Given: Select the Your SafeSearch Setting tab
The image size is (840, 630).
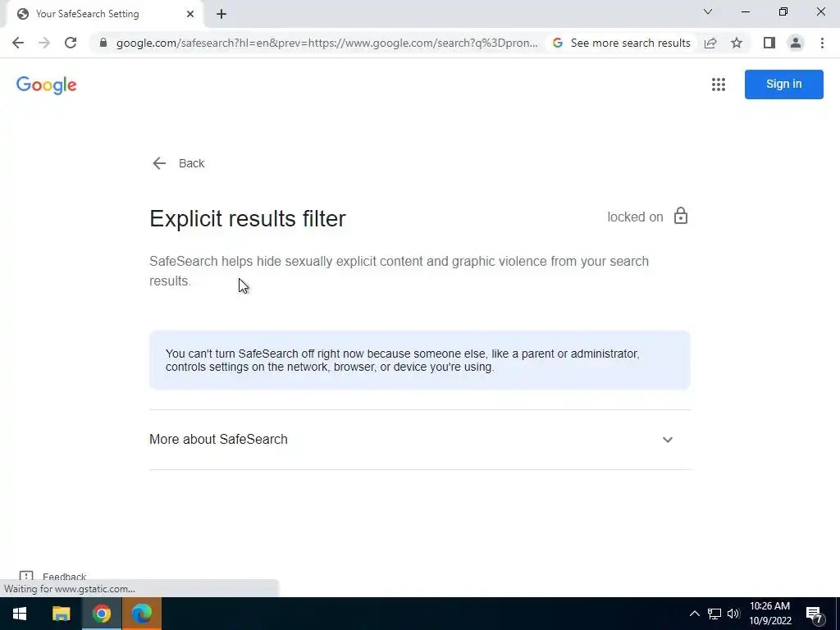Looking at the screenshot, I should pos(104,14).
